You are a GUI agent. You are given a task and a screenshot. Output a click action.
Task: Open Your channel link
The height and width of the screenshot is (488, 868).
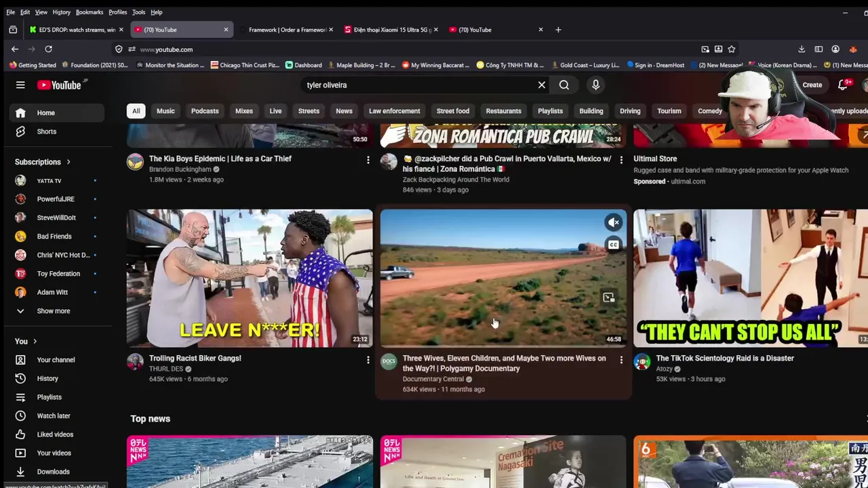coord(57,360)
